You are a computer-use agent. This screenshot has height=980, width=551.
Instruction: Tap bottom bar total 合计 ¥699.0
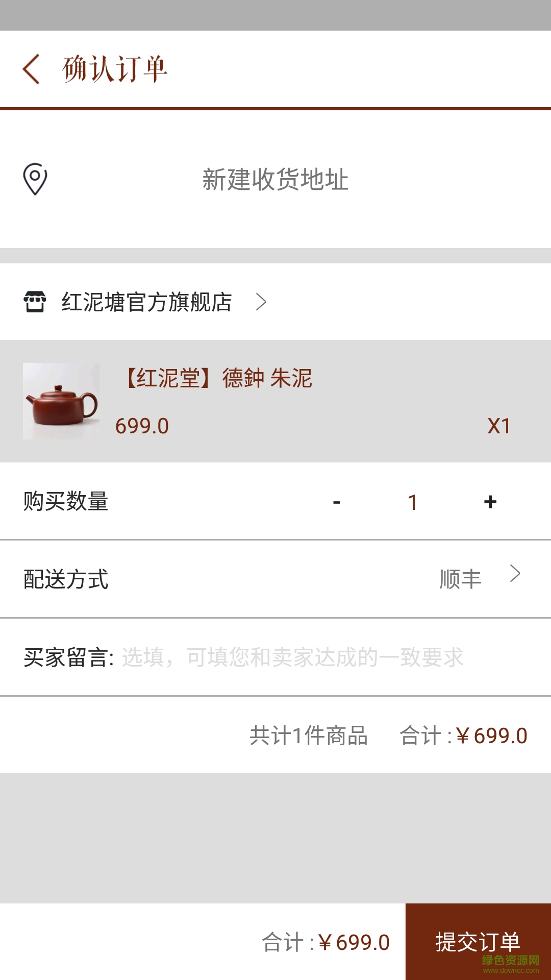click(x=325, y=942)
